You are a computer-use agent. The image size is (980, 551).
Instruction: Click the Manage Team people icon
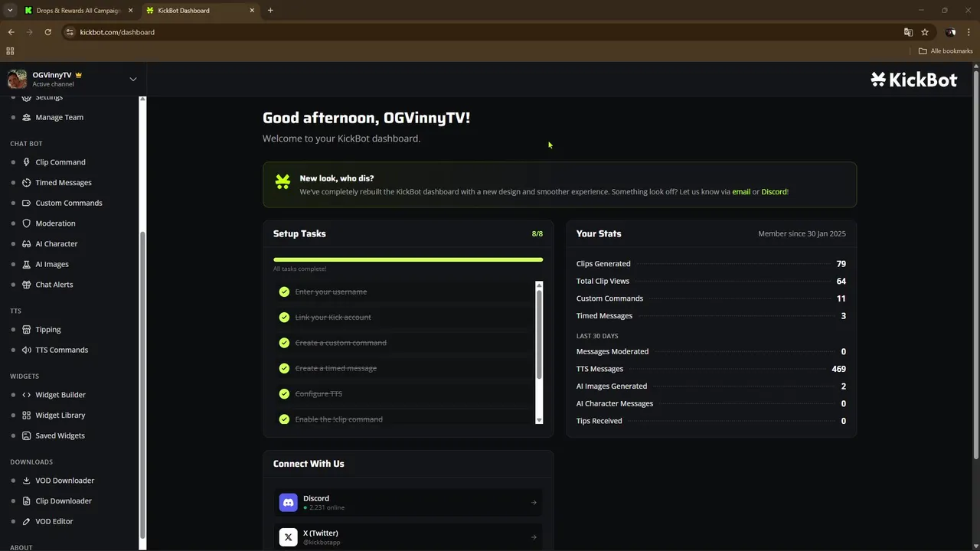pyautogui.click(x=27, y=117)
